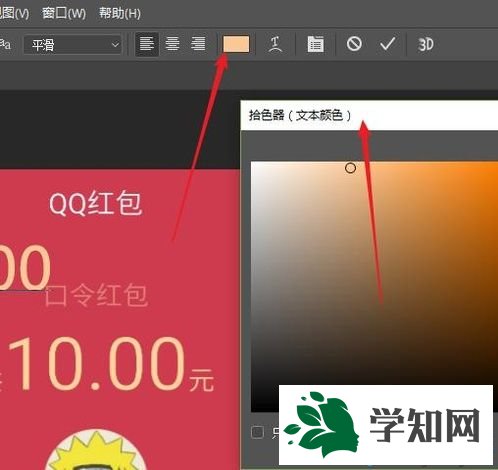Convert text to 3D
Image resolution: width=498 pixels, height=470 pixels.
[425, 44]
